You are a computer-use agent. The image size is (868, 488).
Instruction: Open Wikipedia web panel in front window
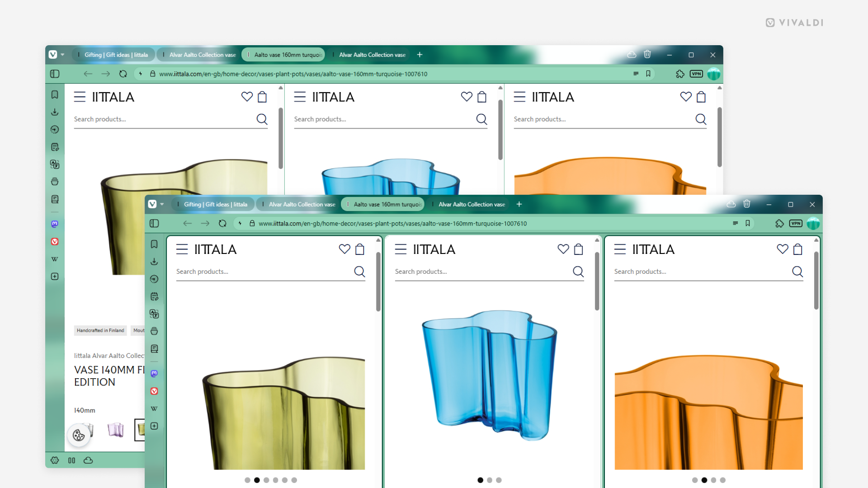[x=154, y=408]
